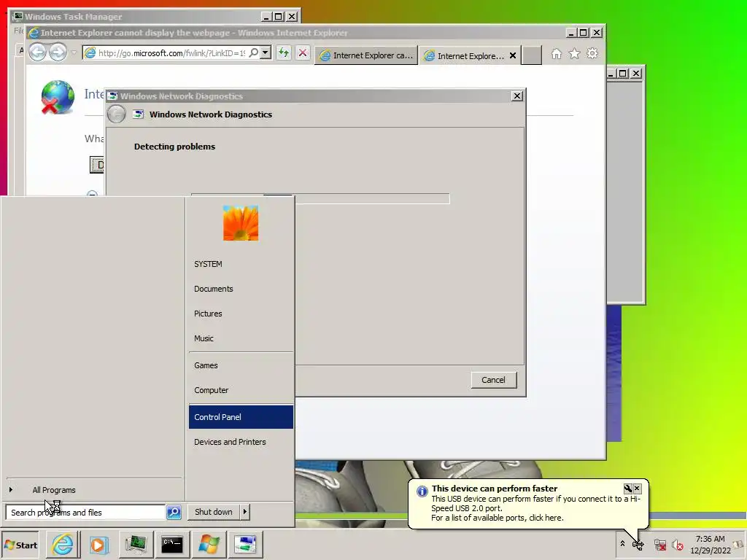Close the active Internet Explorer tab
Viewport: 747px width, 560px height.
(x=513, y=55)
